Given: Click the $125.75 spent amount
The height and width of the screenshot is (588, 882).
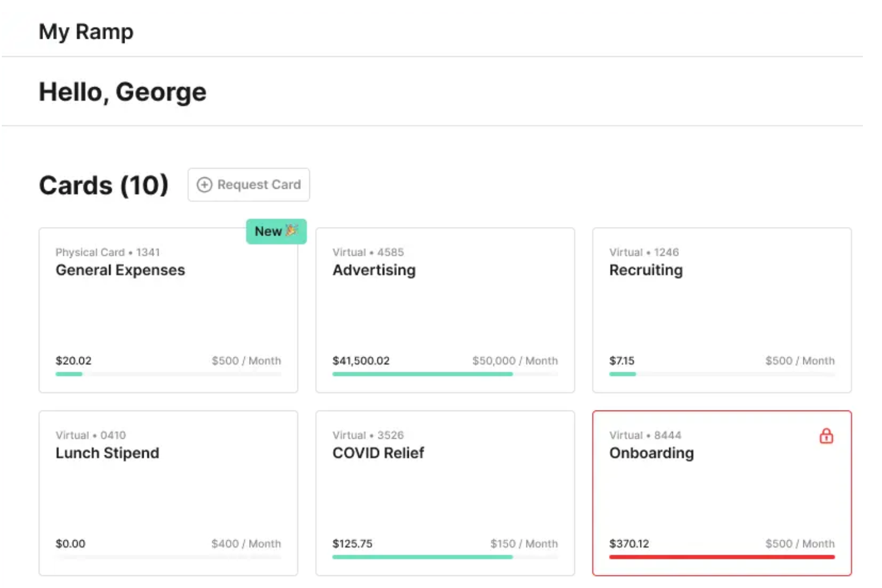Looking at the screenshot, I should click(352, 543).
